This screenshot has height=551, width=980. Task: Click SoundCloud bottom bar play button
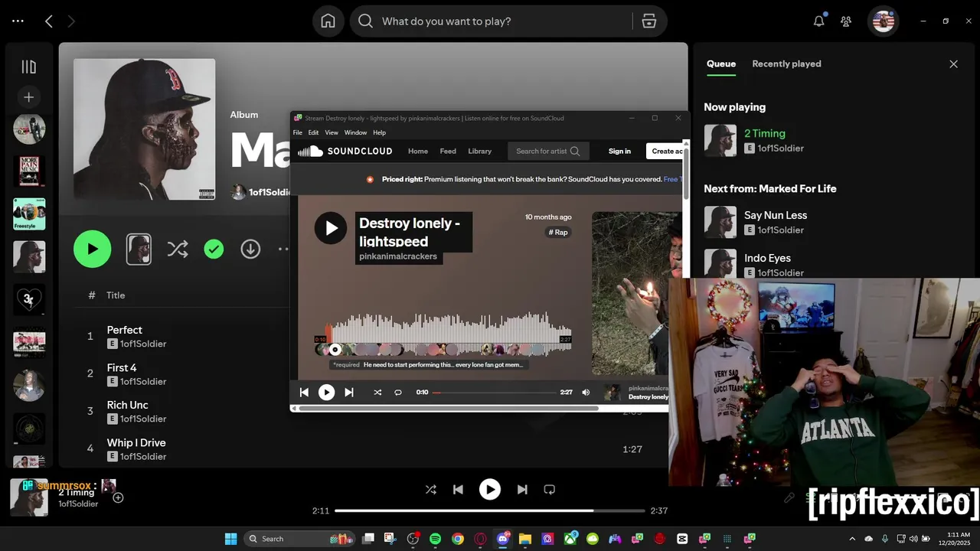(x=326, y=393)
